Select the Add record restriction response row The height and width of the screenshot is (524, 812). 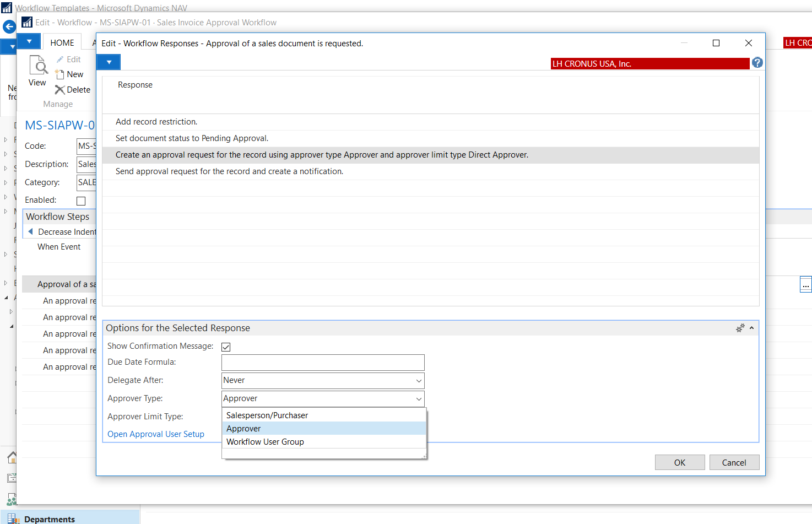coord(156,122)
